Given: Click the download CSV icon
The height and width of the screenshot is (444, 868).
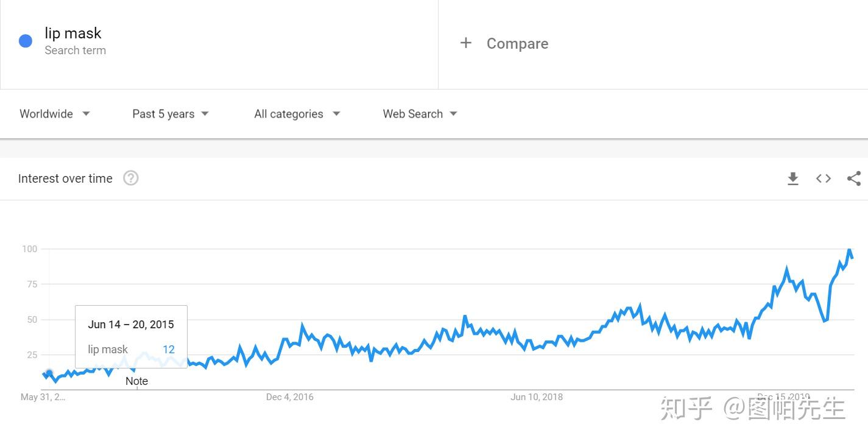Looking at the screenshot, I should [792, 178].
